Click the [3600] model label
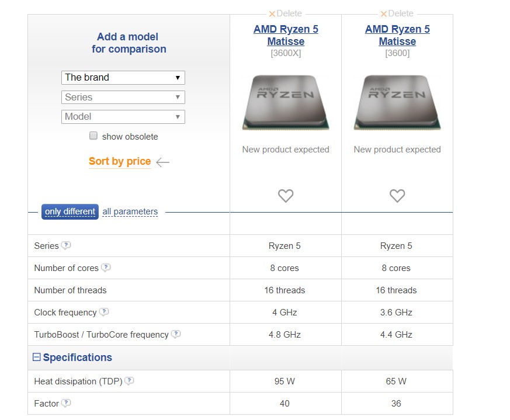Screen dimensions: 510x420 click(x=397, y=53)
